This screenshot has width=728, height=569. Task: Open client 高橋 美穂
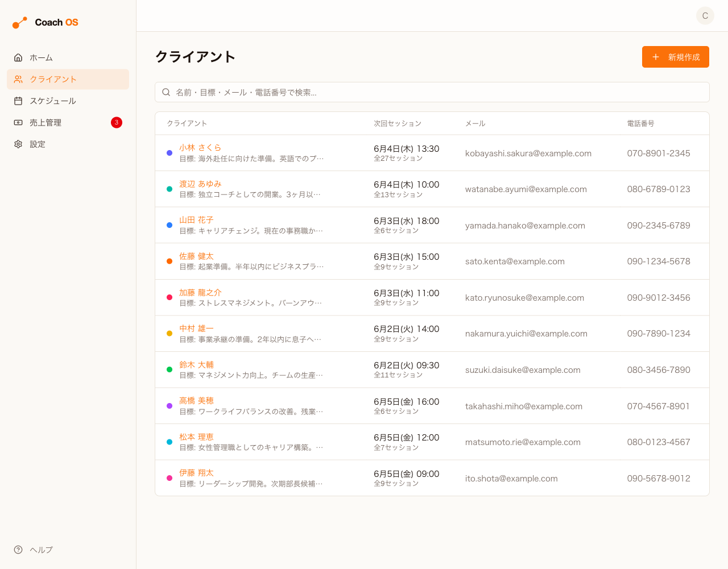[196, 401]
